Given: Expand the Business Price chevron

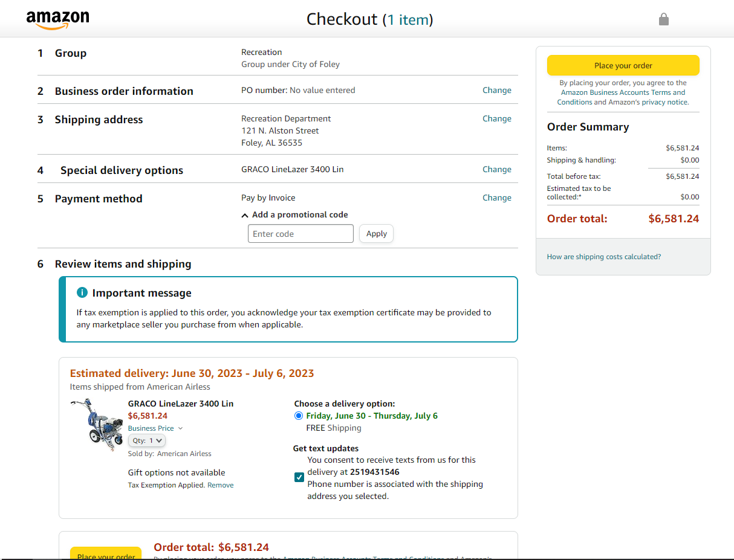Looking at the screenshot, I should click(x=180, y=428).
